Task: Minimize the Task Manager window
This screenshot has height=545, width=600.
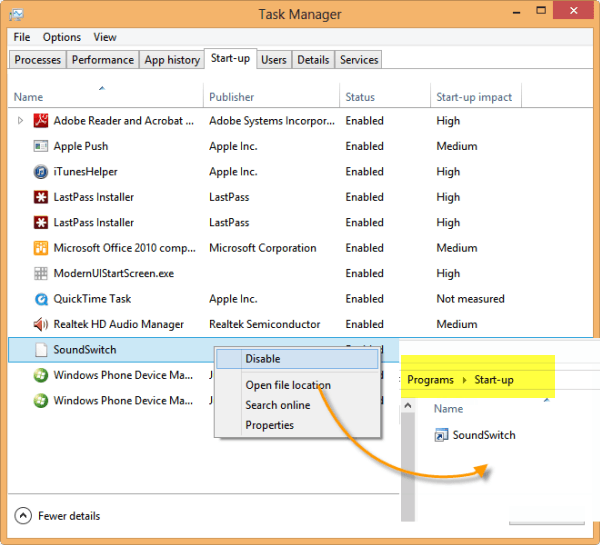Action: pos(517,12)
